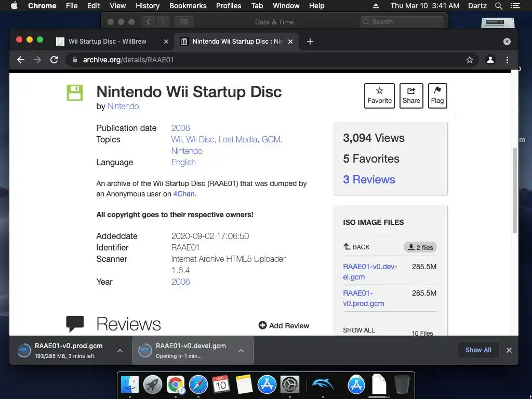Open the Profiles menu
This screenshot has height=399, width=532.
coord(229,6)
